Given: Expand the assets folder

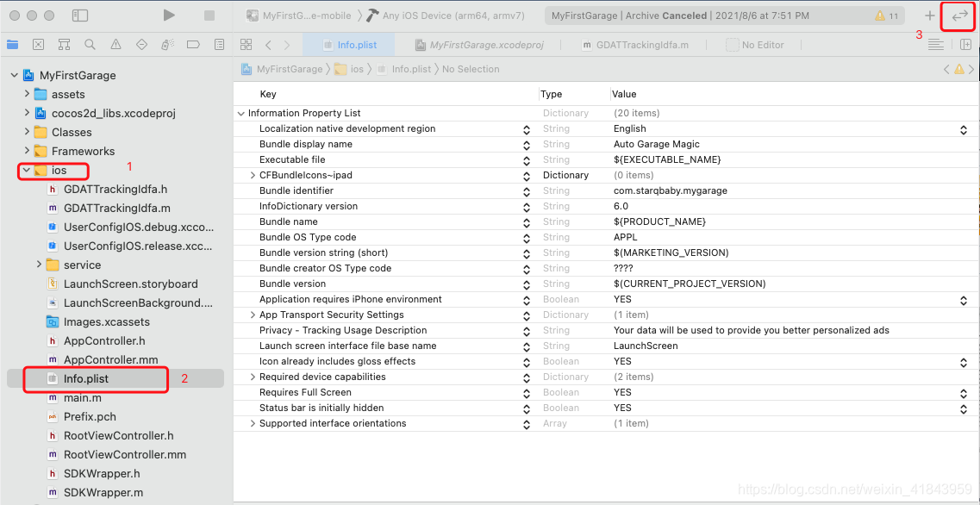Looking at the screenshot, I should click(x=26, y=94).
